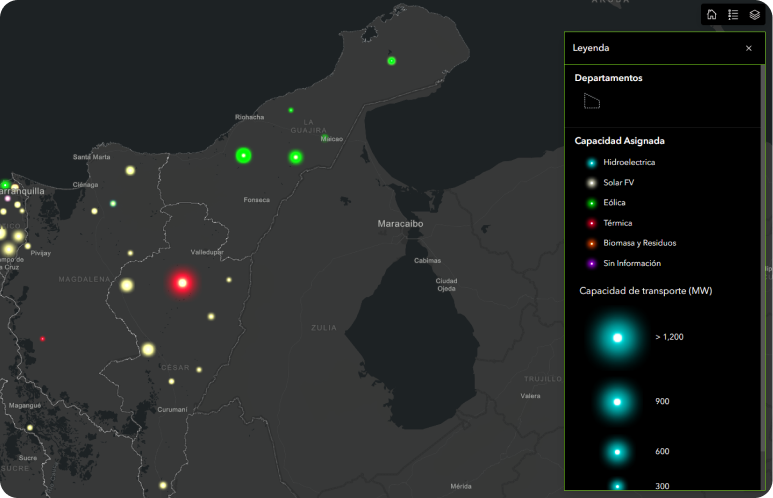Select the large green wind point south of Riohacha
Viewport: 773px width, 498px height.
pyautogui.click(x=243, y=155)
